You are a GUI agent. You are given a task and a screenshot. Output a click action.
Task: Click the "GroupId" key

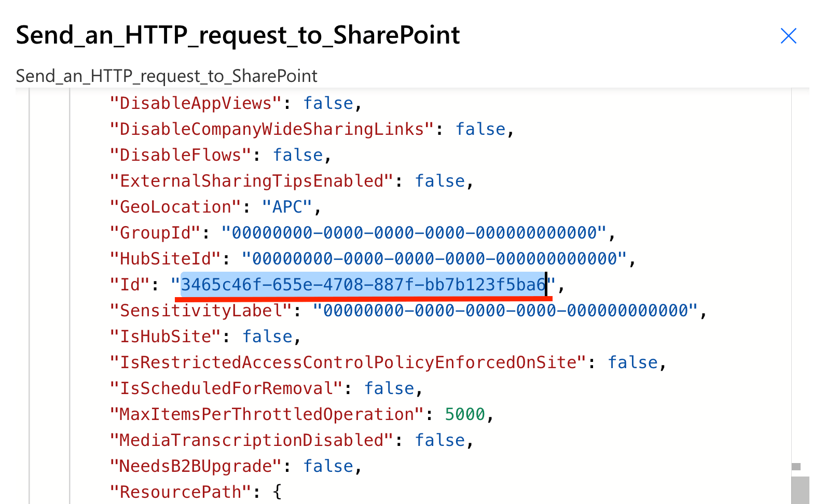coord(155,233)
